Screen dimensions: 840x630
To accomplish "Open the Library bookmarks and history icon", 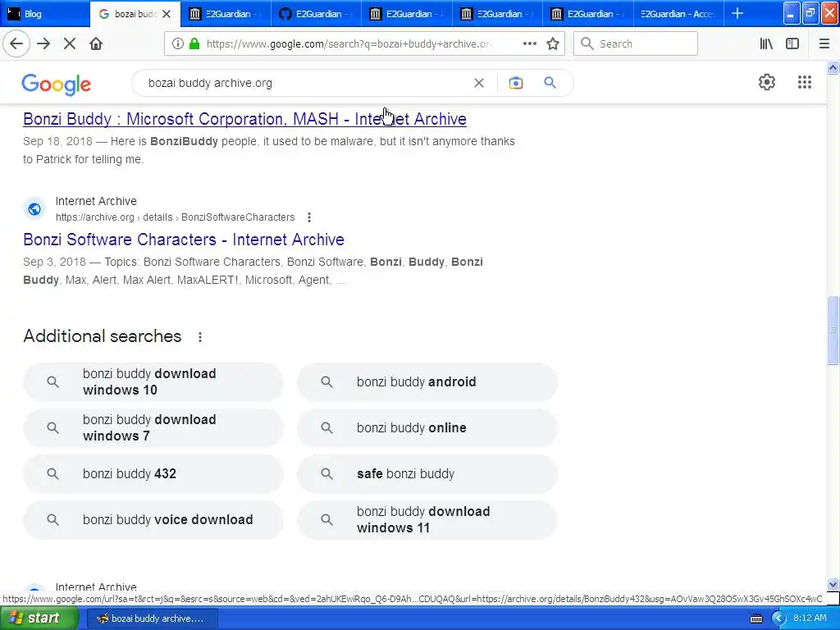I will click(x=766, y=43).
